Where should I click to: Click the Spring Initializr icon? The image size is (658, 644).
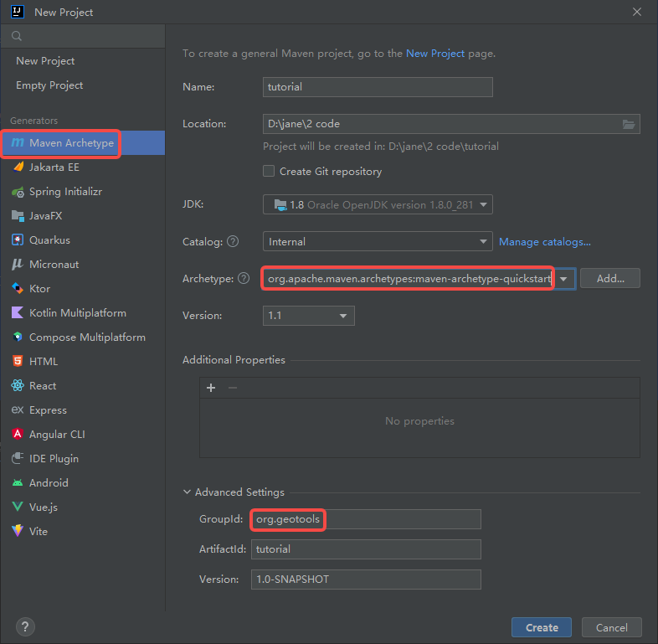click(x=18, y=192)
